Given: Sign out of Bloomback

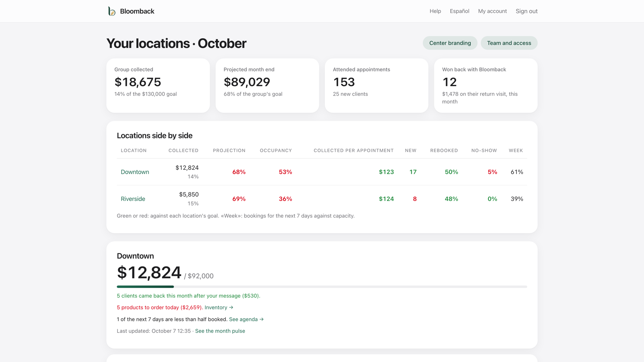Looking at the screenshot, I should pos(526,11).
